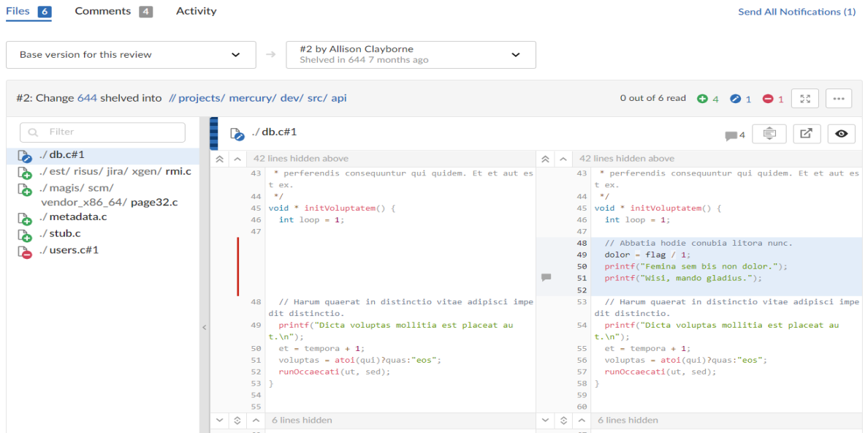This screenshot has width=868, height=433.
Task: Collapse the file list sidebar with the chevron
Action: [204, 328]
